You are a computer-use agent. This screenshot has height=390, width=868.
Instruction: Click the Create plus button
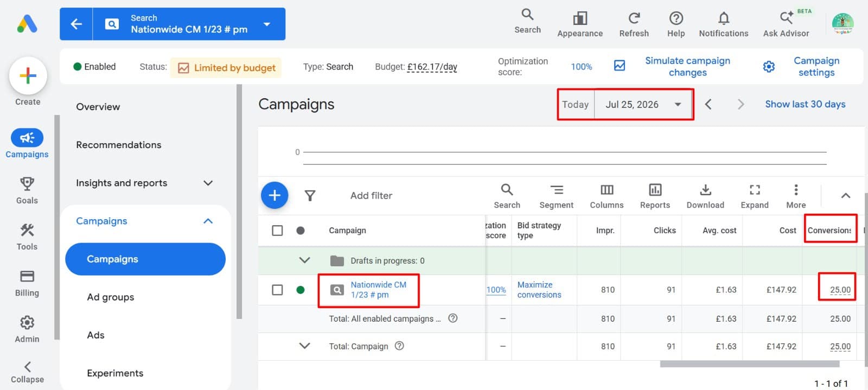coord(28,76)
